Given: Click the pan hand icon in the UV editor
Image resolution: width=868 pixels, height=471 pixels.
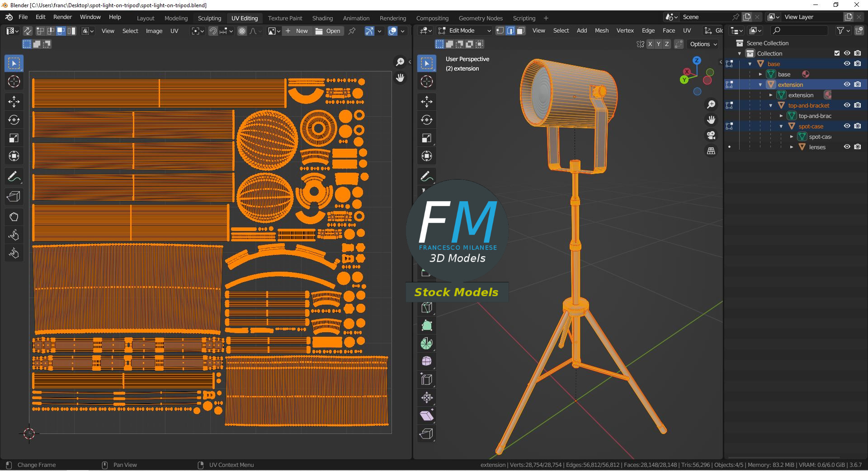Looking at the screenshot, I should pyautogui.click(x=400, y=78).
